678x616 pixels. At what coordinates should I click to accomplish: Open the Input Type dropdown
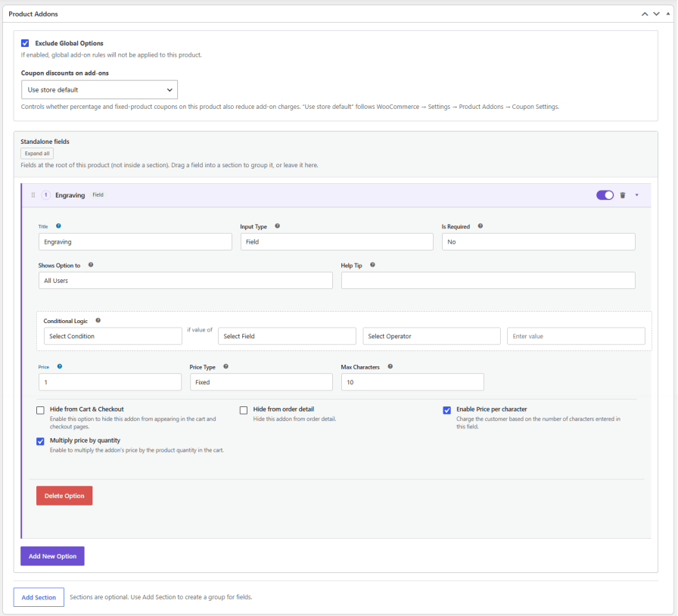(337, 242)
